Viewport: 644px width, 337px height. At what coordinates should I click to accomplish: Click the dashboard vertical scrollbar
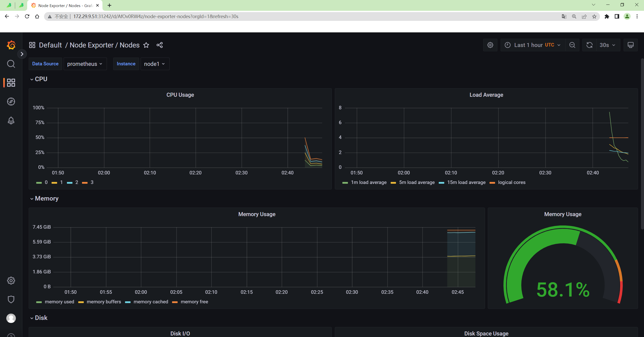click(642, 143)
